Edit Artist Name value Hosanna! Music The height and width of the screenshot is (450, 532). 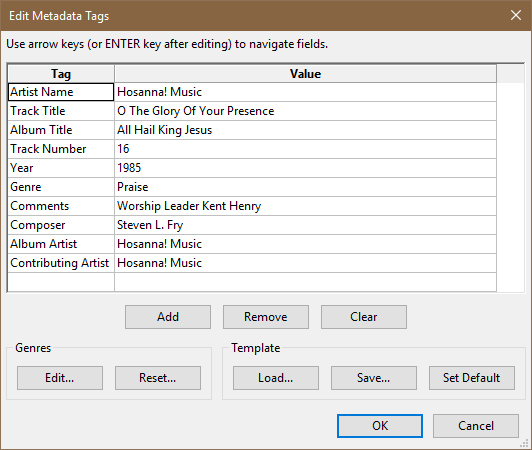tap(305, 92)
